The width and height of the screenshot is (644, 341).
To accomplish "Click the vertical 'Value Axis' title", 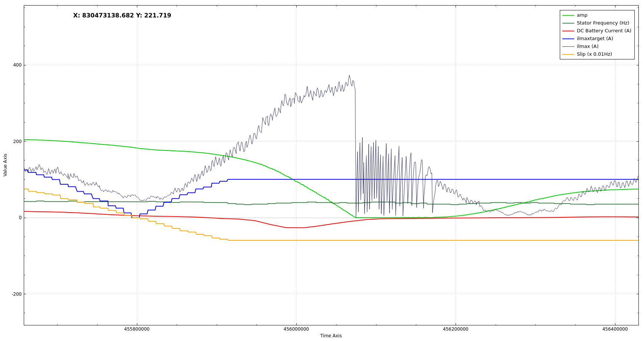I will (x=5, y=165).
